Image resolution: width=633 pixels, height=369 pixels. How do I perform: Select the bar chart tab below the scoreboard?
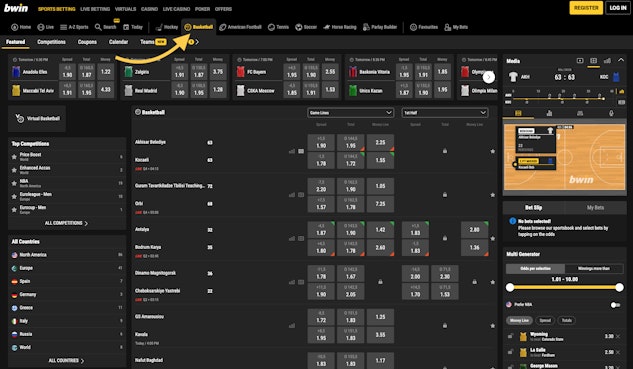(x=549, y=113)
